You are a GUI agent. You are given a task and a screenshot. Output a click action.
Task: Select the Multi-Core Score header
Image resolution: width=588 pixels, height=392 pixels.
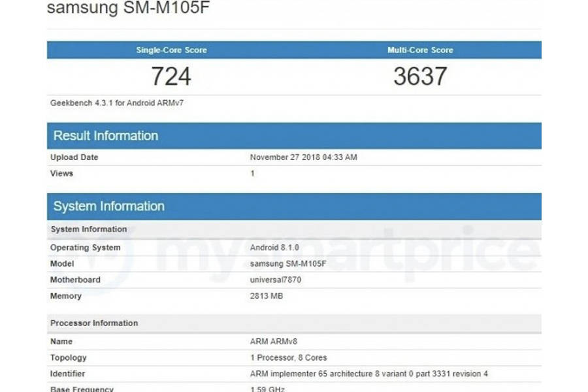coord(419,50)
